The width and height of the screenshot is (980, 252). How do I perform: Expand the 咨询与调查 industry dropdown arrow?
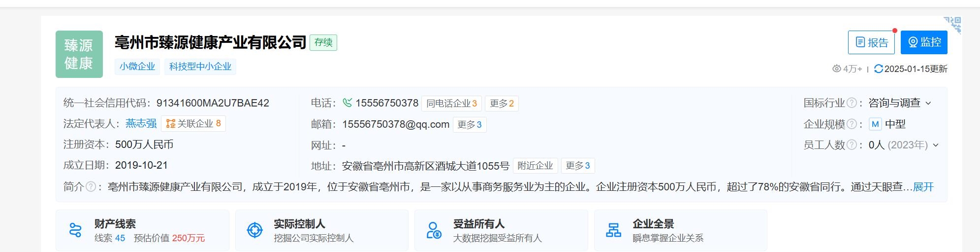pyautogui.click(x=928, y=104)
